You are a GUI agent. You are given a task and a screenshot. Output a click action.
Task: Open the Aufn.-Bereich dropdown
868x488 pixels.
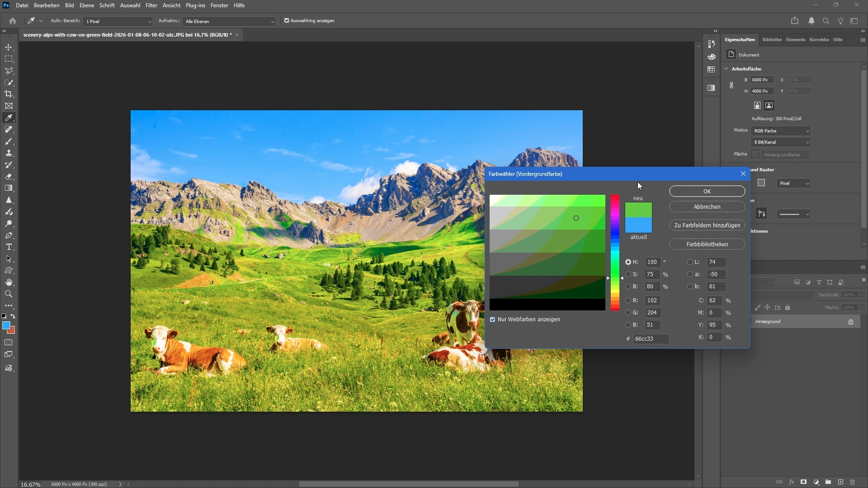click(x=118, y=21)
